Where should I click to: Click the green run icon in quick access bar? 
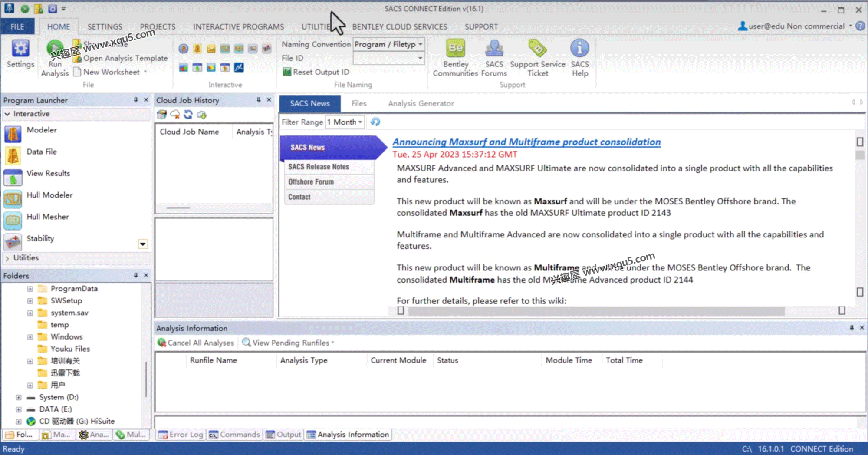[25, 8]
